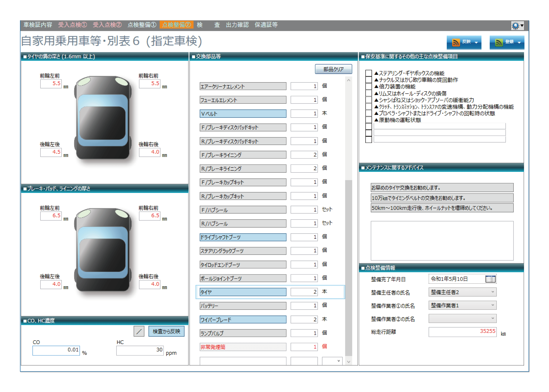Click scroll-down arrow of parts list
The image size is (549, 392).
pyautogui.click(x=348, y=362)
